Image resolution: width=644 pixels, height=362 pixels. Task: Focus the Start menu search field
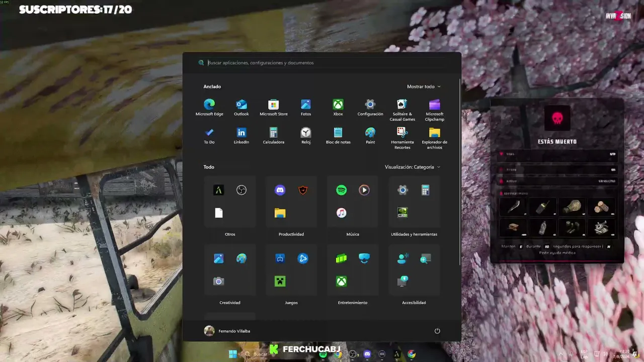pyautogui.click(x=322, y=63)
